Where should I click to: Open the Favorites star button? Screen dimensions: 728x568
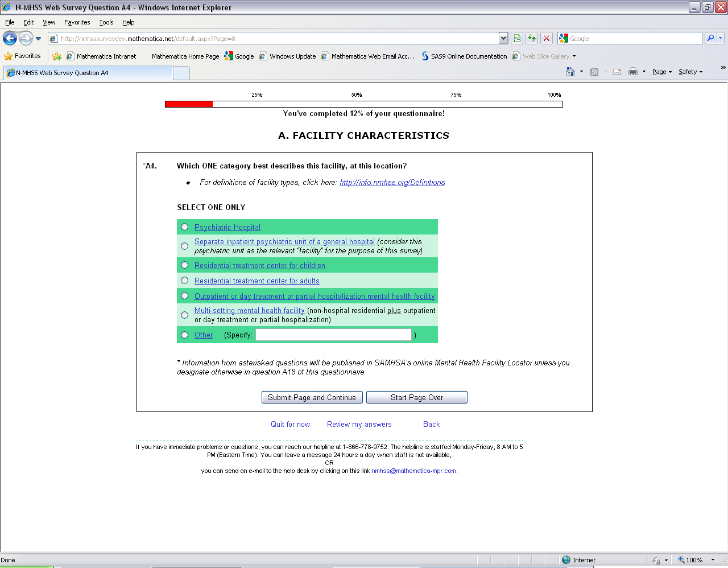(23, 56)
